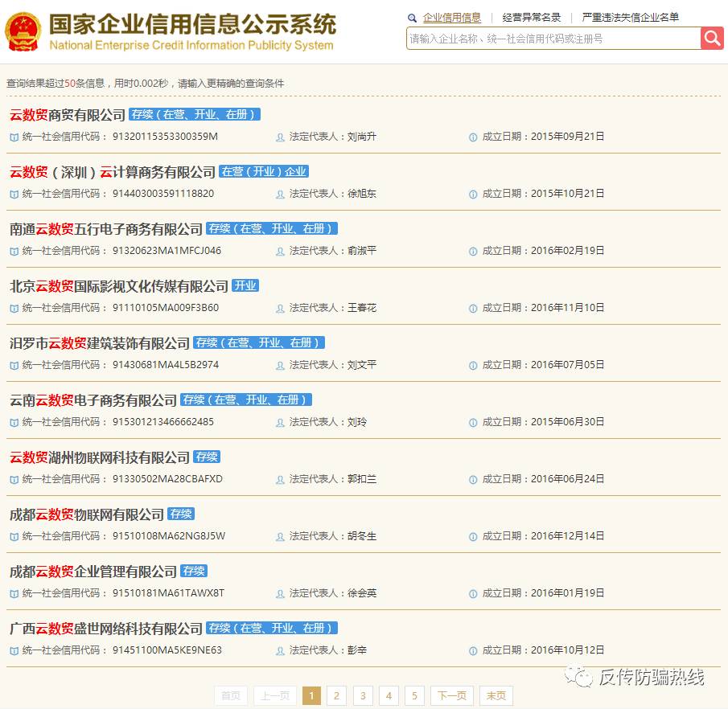Click the credit code icon in 云数贸商贸有限公司 row

[14, 137]
